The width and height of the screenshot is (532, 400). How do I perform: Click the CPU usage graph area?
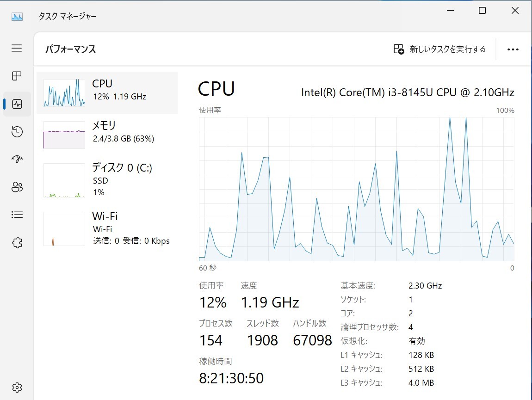coord(357,189)
